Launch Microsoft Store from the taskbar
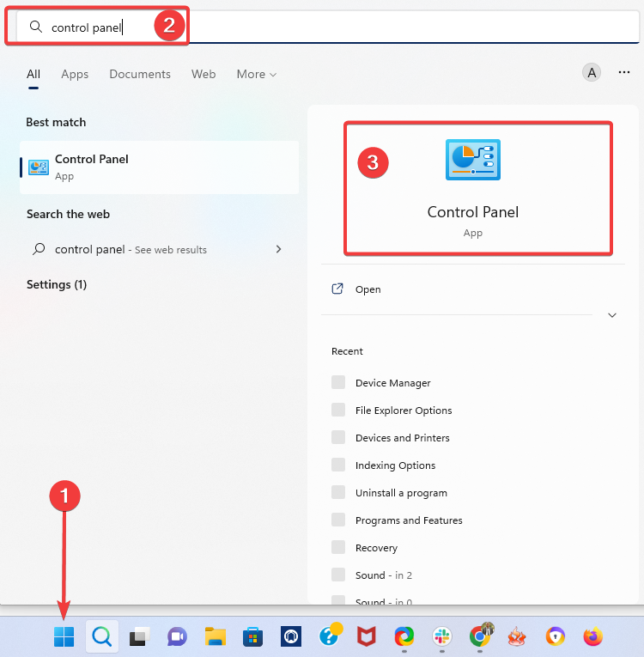This screenshot has height=657, width=644. coord(252,637)
